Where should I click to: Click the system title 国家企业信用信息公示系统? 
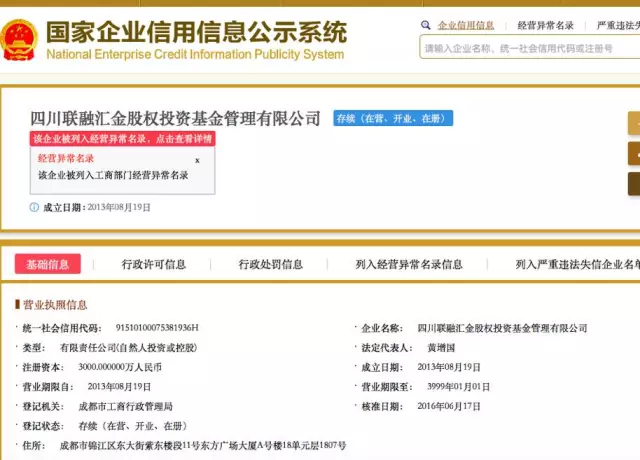click(196, 31)
